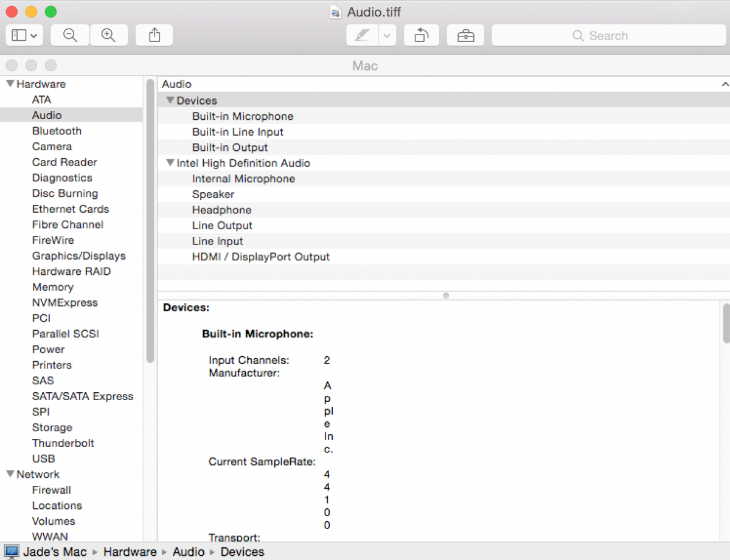This screenshot has height=560, width=730.
Task: Open SATA/SATA Express entry
Action: [82, 396]
